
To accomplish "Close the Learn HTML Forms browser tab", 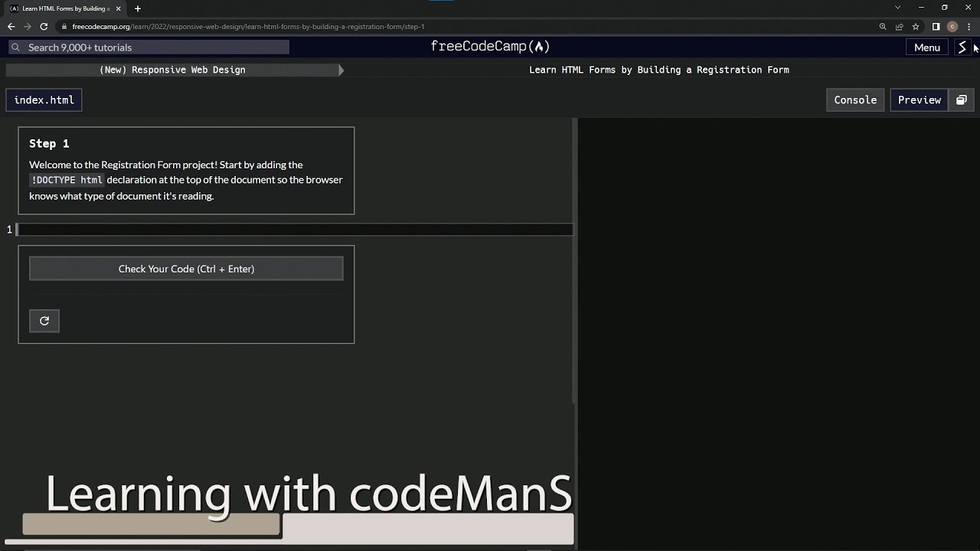I will (118, 8).
